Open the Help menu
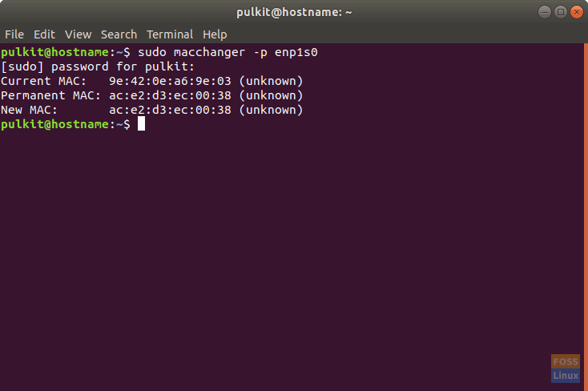This screenshot has height=391, width=588. pos(215,34)
